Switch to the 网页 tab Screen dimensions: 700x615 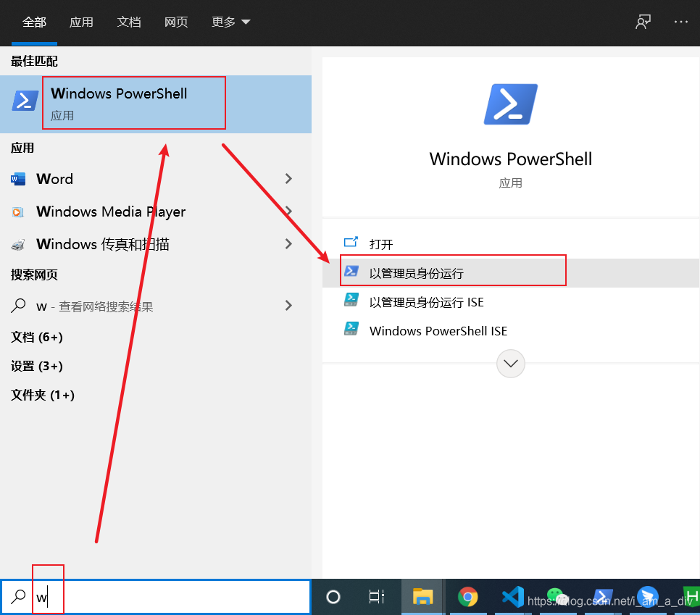pyautogui.click(x=176, y=22)
